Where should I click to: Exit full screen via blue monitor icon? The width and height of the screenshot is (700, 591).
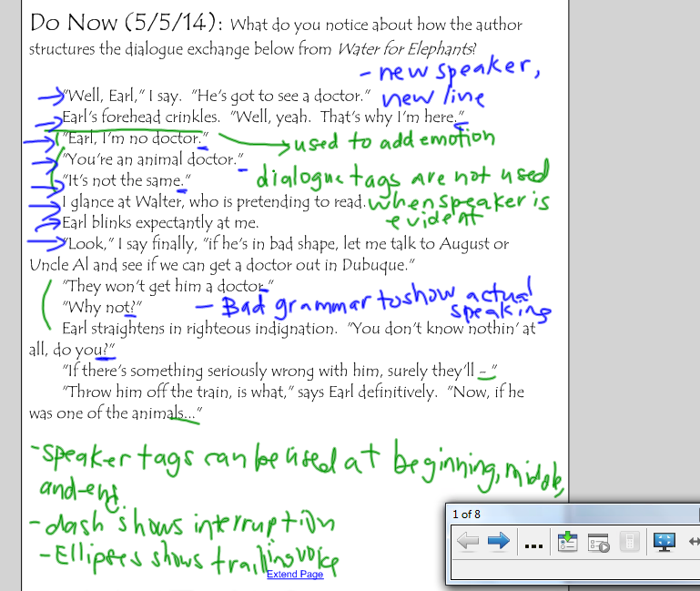pyautogui.click(x=664, y=542)
